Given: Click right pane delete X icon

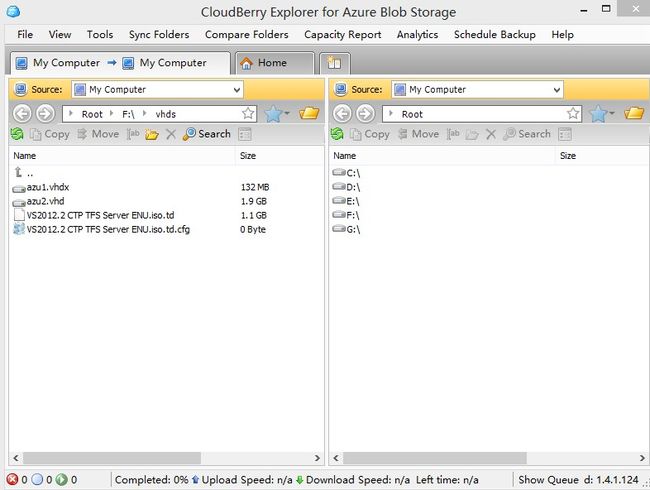Looking at the screenshot, I should click(491, 134).
